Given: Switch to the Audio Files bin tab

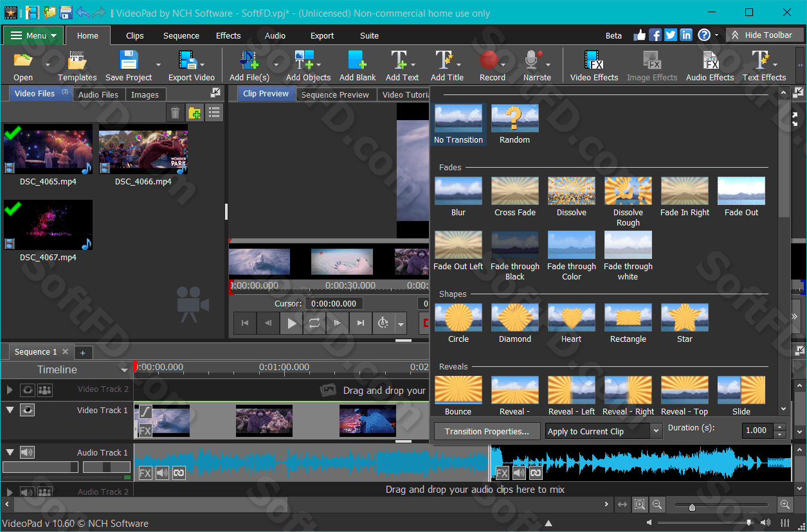Looking at the screenshot, I should 98,94.
